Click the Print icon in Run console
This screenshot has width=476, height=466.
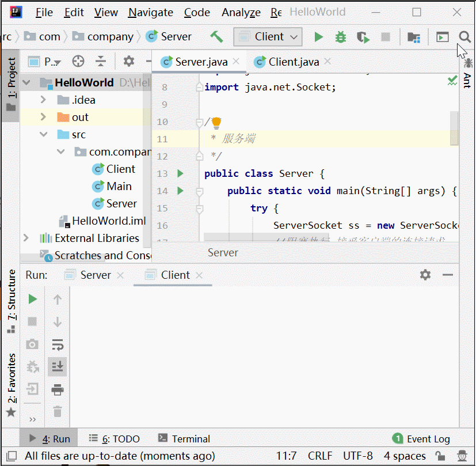[x=58, y=389]
